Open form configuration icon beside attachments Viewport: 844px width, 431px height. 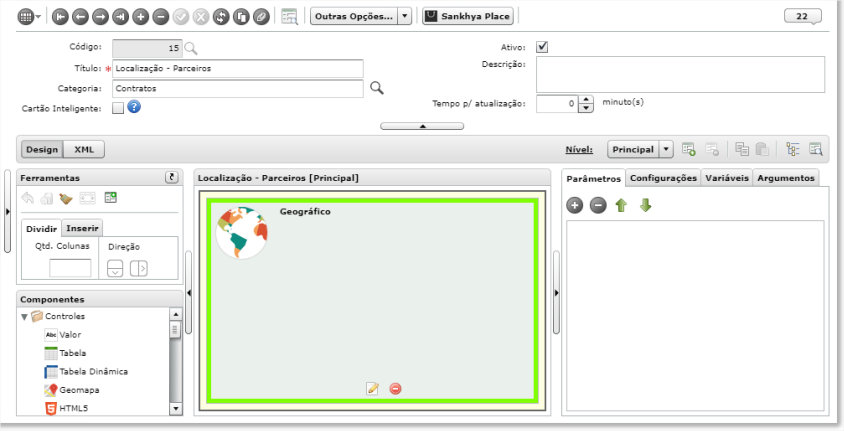(x=290, y=17)
